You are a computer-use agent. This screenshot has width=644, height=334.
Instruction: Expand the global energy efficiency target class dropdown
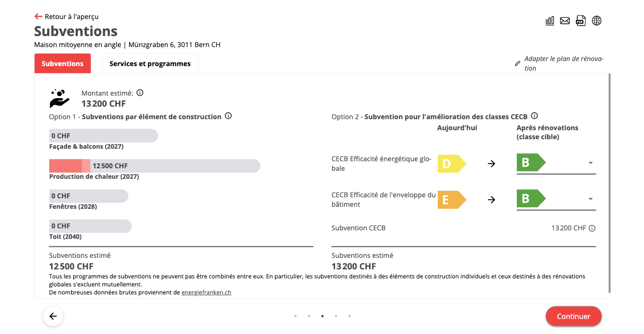(x=590, y=163)
